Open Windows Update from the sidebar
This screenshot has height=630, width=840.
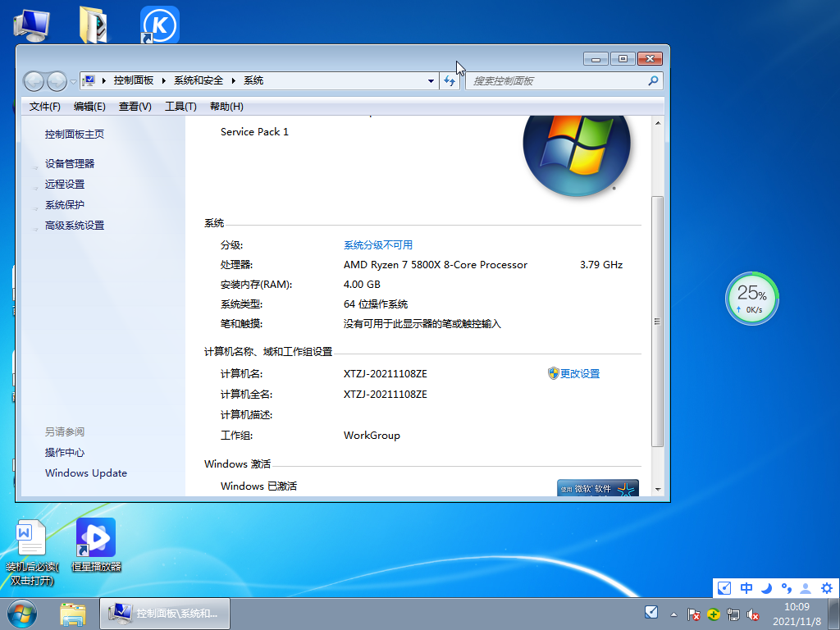(85, 472)
